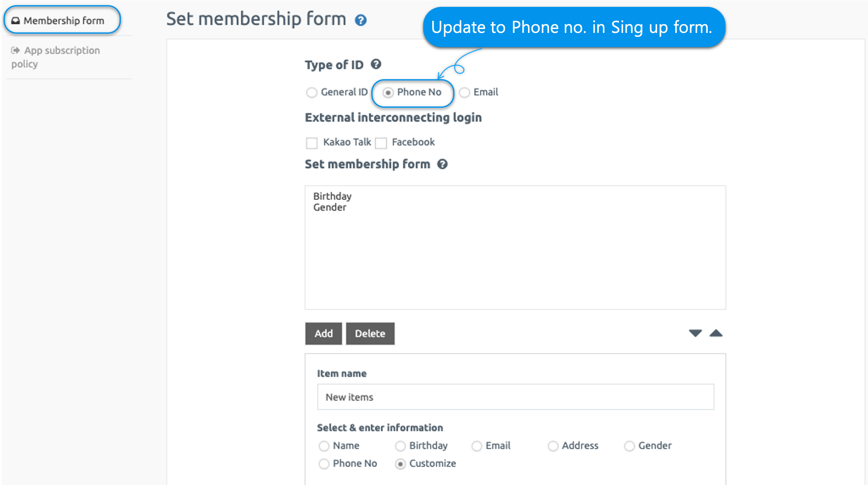The height and width of the screenshot is (485, 868).
Task: Open Membership form in sidebar
Action: coord(62,20)
